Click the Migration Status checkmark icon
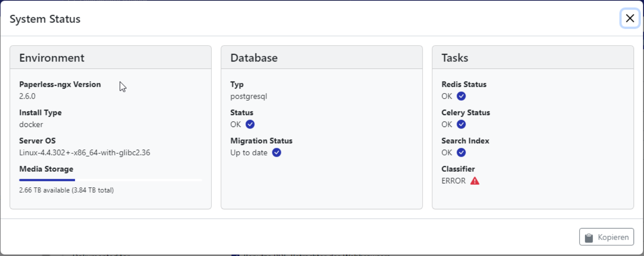The width and height of the screenshot is (644, 256). click(276, 153)
